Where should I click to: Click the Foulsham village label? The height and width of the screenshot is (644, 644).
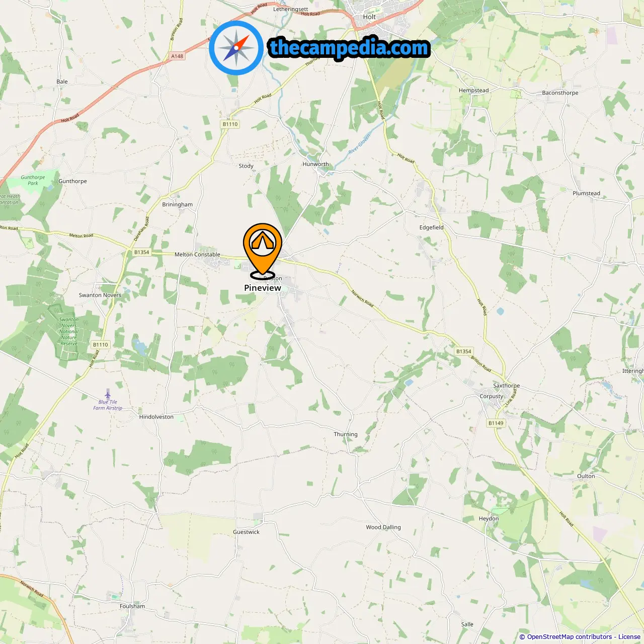click(132, 606)
